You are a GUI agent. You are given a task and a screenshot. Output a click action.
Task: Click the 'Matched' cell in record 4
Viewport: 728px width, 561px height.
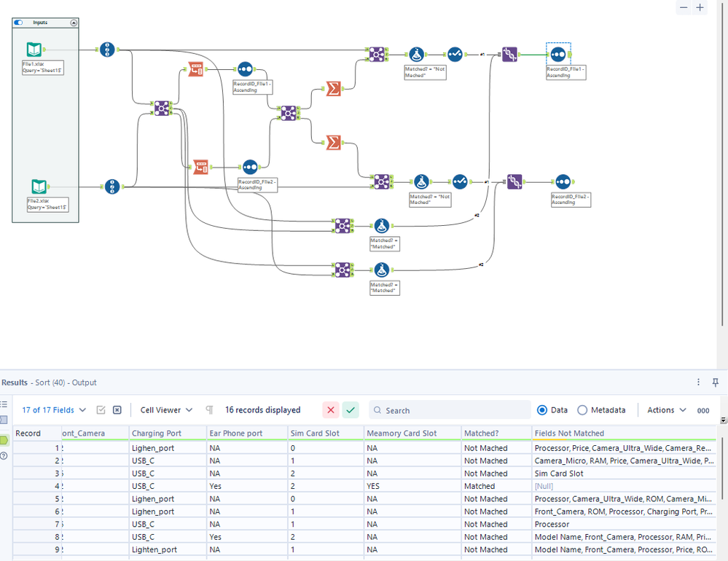496,486
